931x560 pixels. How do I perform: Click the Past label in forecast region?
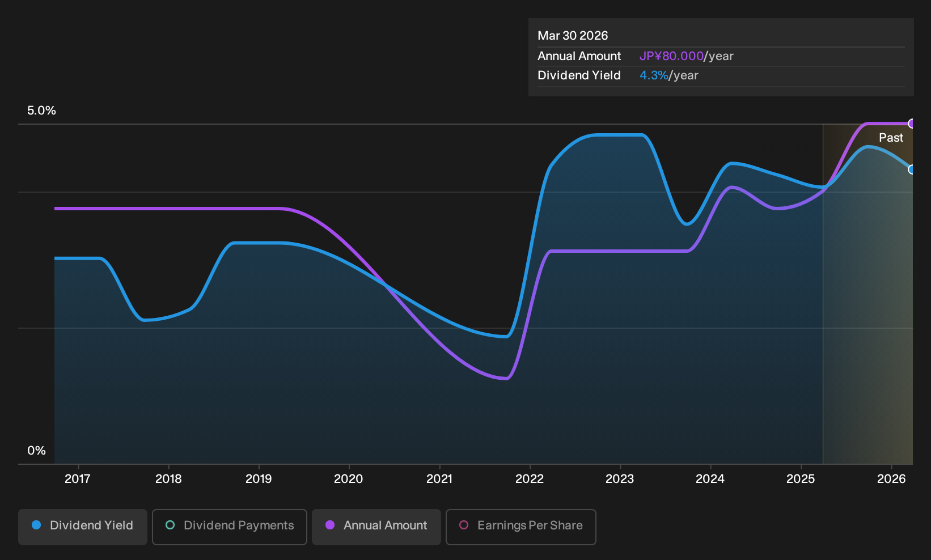(x=891, y=138)
